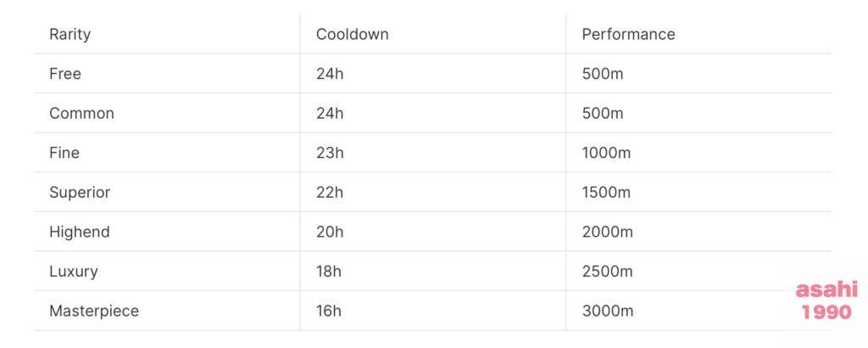Screen dimensions: 868x348
Task: Select the Luxury rarity cell
Action: [x=73, y=271]
